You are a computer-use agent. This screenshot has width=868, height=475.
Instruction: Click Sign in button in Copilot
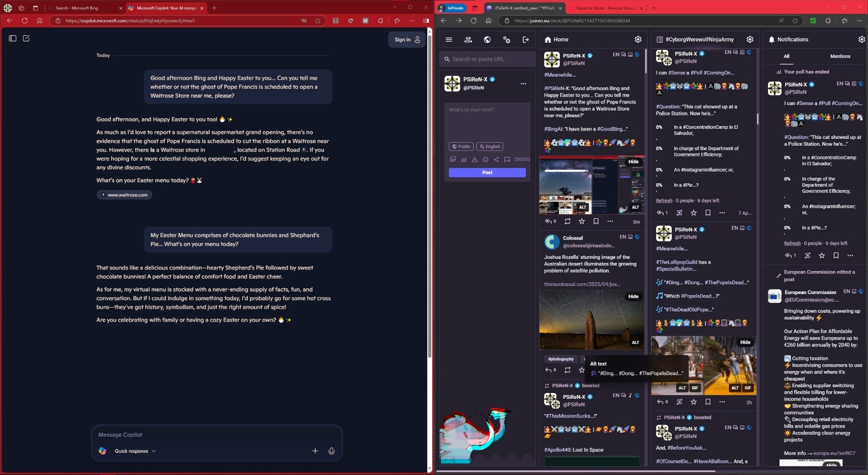407,40
